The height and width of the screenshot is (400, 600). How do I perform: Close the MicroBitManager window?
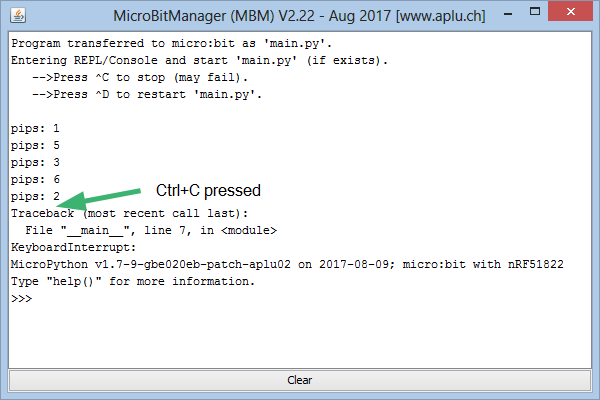point(570,11)
